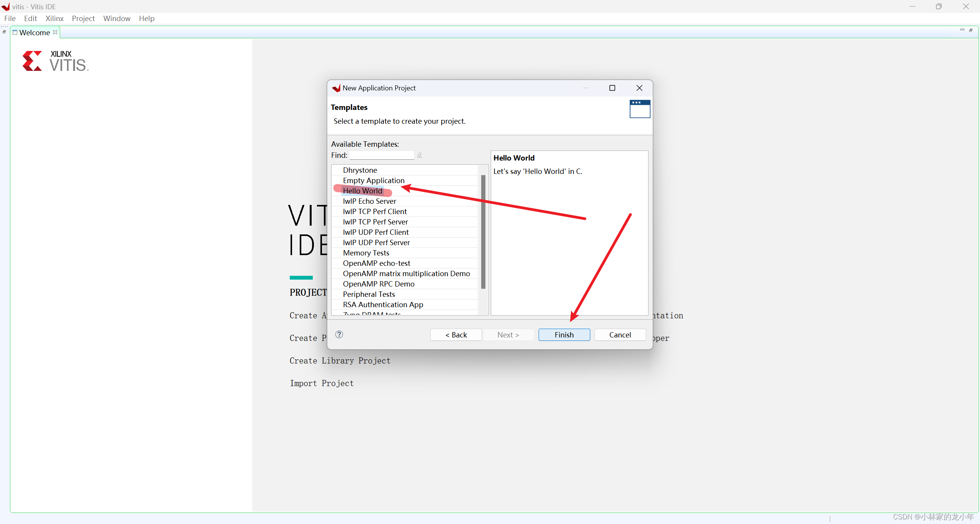This screenshot has height=524, width=980.
Task: Go back with the Back button
Action: click(456, 335)
